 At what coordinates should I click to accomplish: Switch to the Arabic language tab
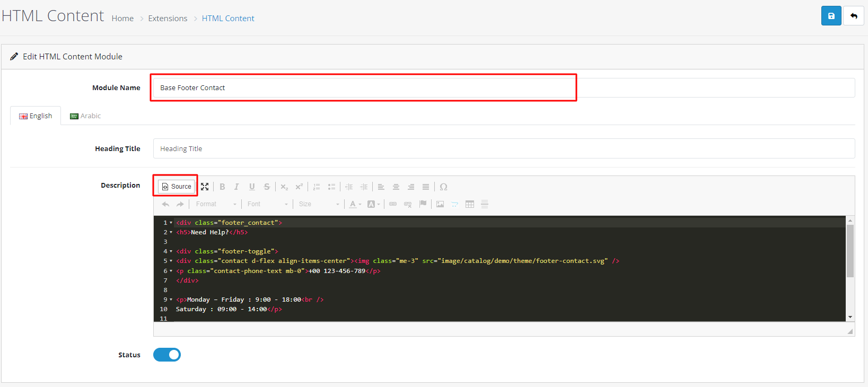pyautogui.click(x=85, y=116)
